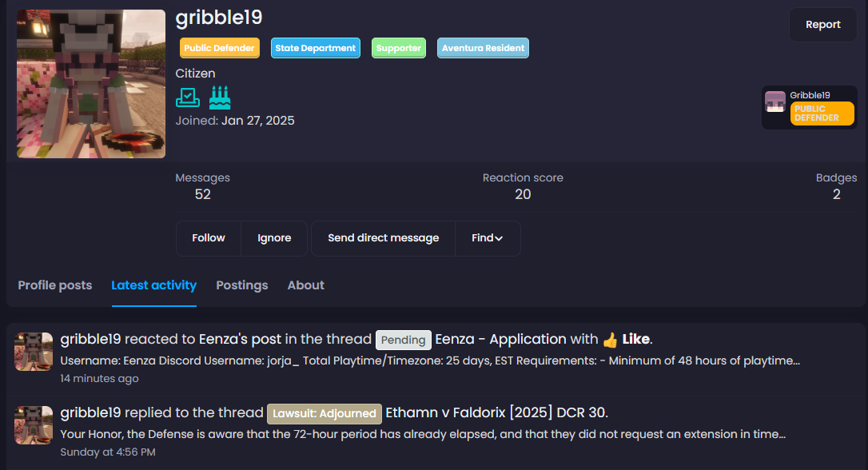Expand the Find dropdown menu

pos(487,238)
